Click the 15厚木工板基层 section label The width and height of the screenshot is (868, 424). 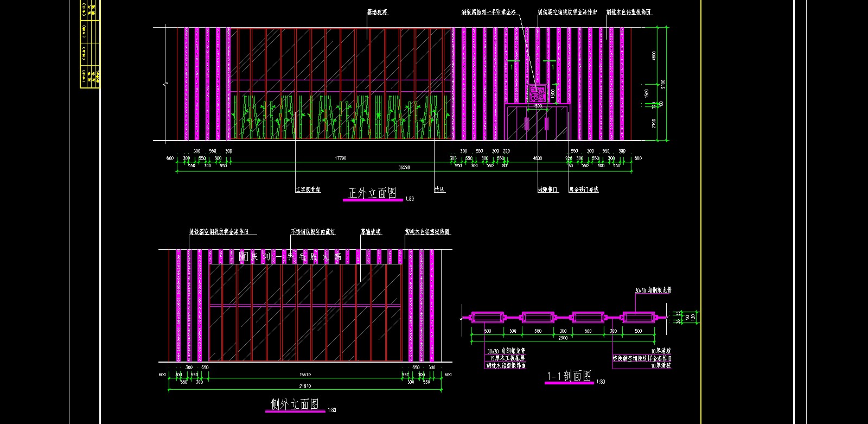click(507, 358)
